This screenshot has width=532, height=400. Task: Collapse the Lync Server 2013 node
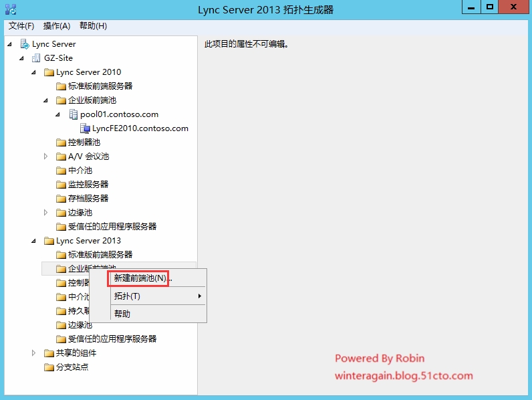tap(33, 241)
